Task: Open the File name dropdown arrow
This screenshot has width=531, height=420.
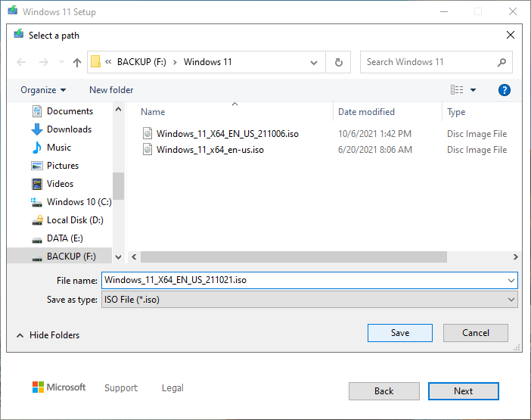Action: point(511,281)
